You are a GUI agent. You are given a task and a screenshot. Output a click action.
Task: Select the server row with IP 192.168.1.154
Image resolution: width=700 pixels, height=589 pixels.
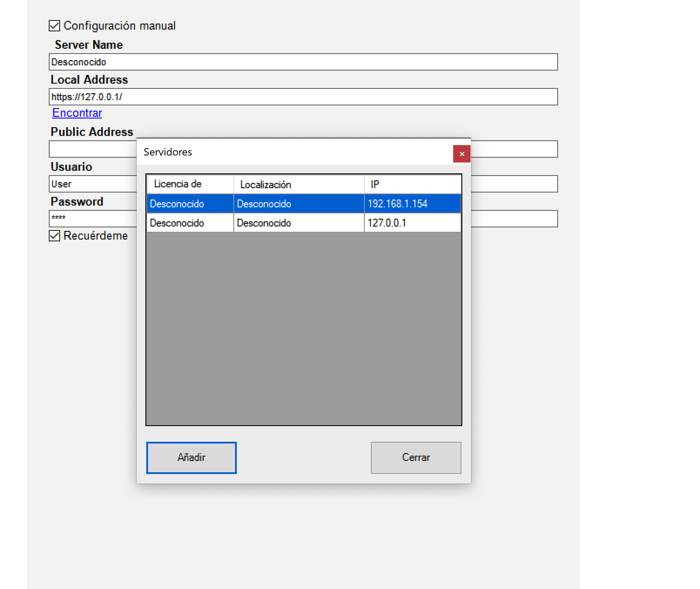click(412, 204)
